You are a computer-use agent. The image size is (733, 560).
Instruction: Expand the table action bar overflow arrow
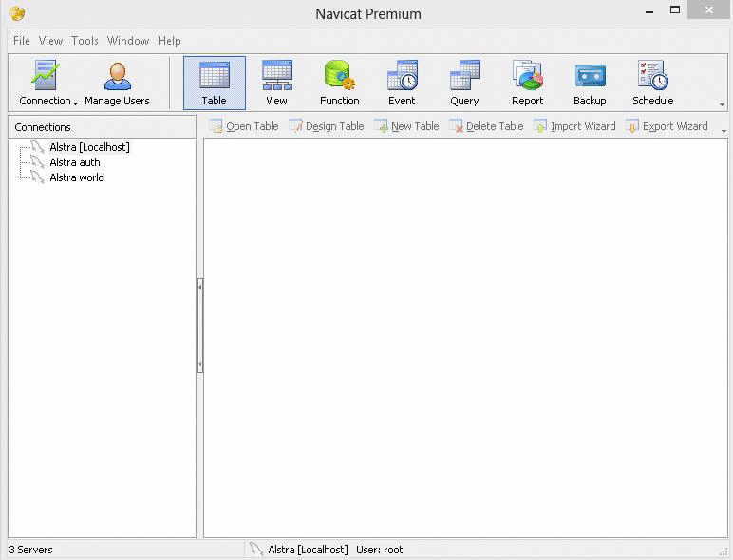tap(724, 131)
